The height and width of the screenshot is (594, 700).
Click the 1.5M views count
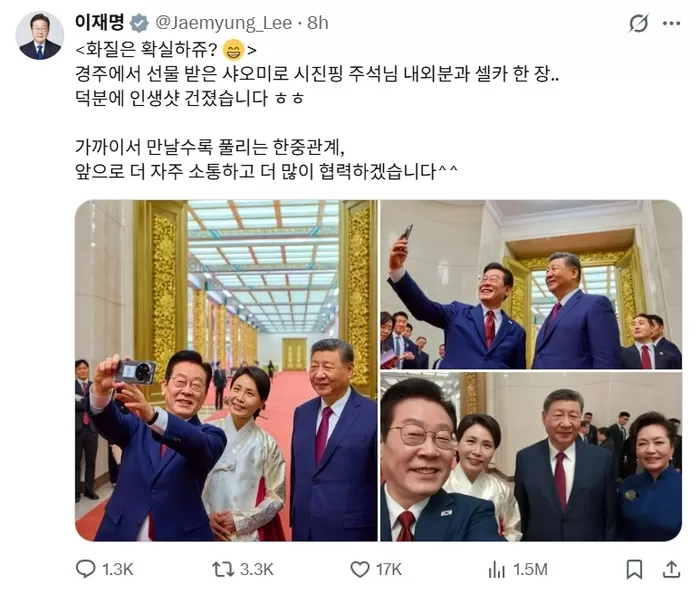click(530, 569)
